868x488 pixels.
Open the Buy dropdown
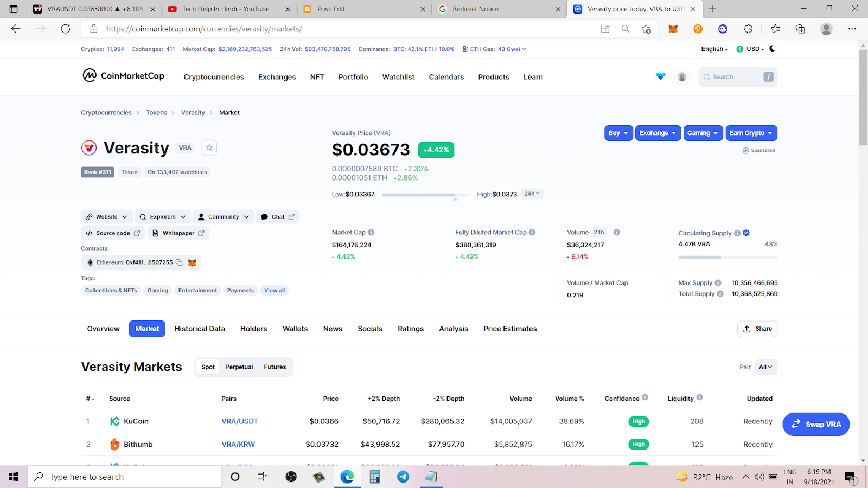pyautogui.click(x=618, y=133)
